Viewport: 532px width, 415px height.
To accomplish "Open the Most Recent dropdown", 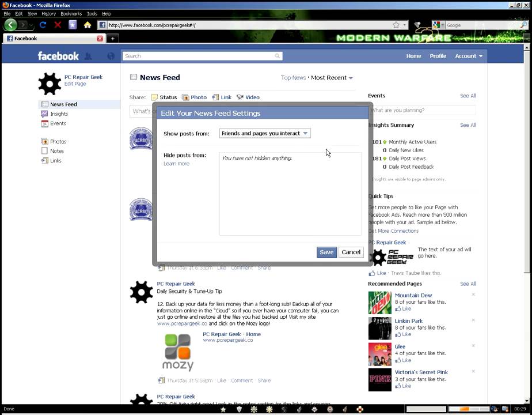I will point(332,78).
